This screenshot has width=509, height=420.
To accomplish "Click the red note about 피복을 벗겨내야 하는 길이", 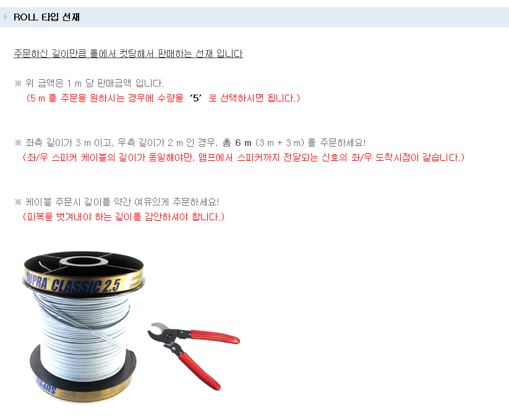I will pyautogui.click(x=123, y=217).
